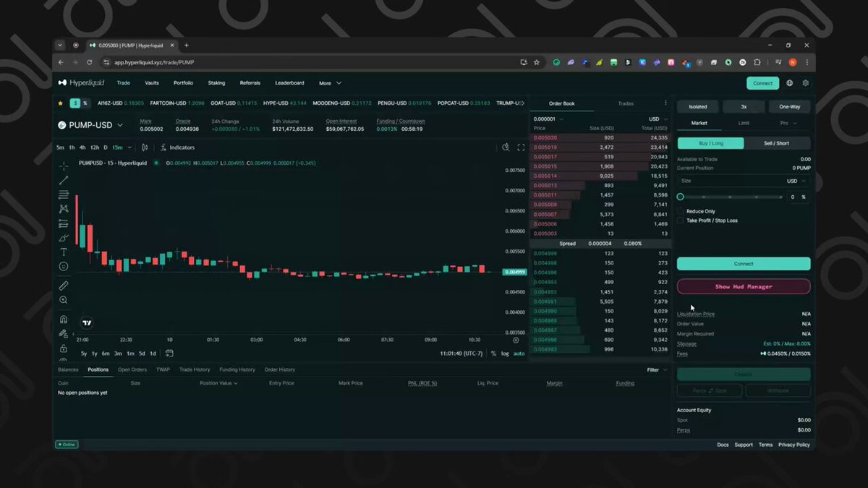Open the 15m interval dropdown arrow

pos(129,147)
